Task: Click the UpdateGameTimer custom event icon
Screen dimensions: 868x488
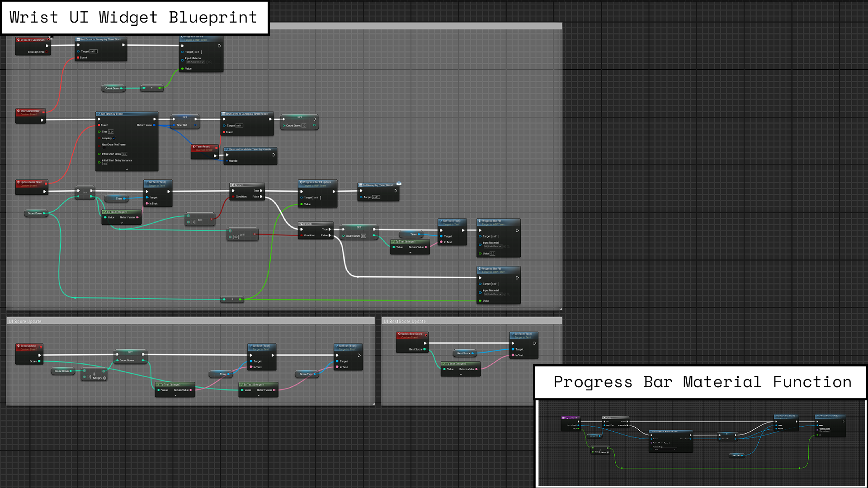Action: (19, 182)
